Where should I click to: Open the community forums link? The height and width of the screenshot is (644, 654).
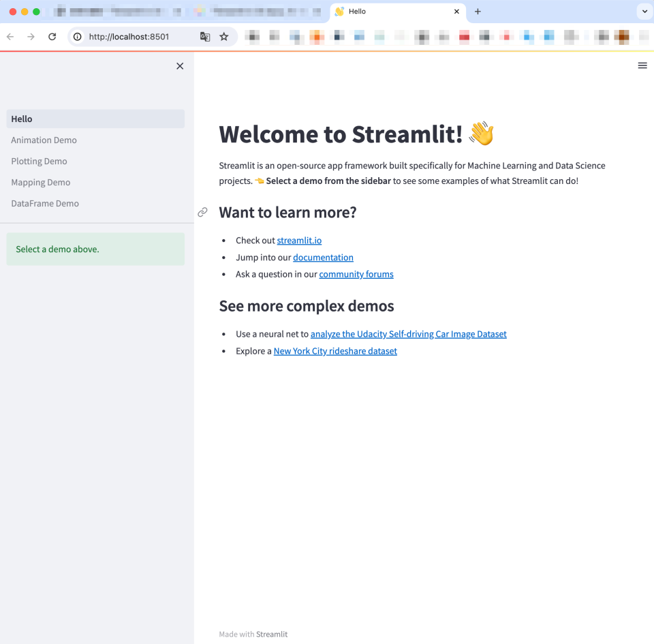356,274
